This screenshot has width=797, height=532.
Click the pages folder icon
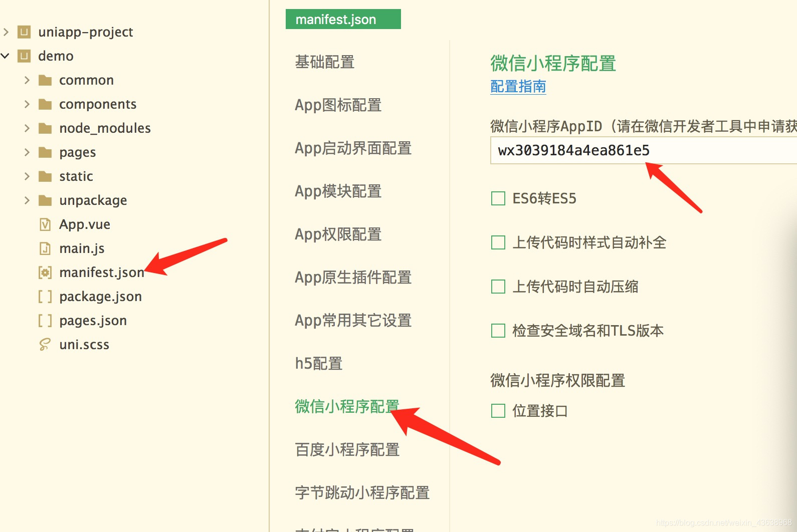(x=45, y=152)
